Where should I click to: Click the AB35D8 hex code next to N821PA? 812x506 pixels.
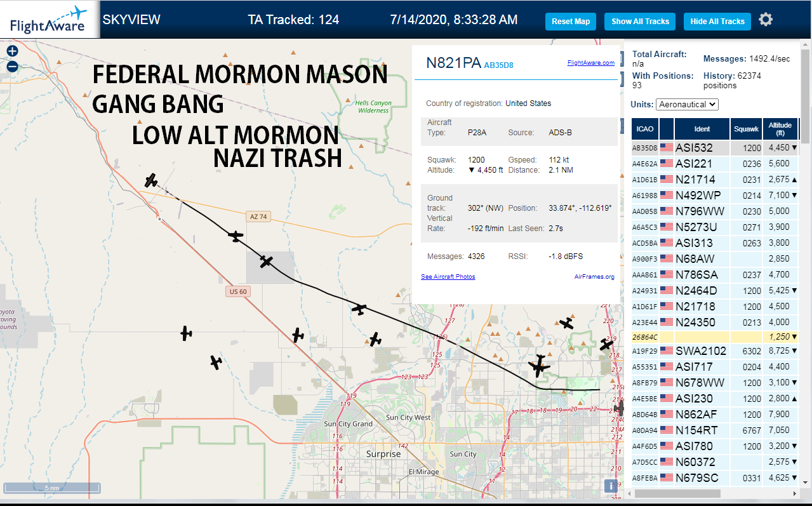[x=498, y=65]
